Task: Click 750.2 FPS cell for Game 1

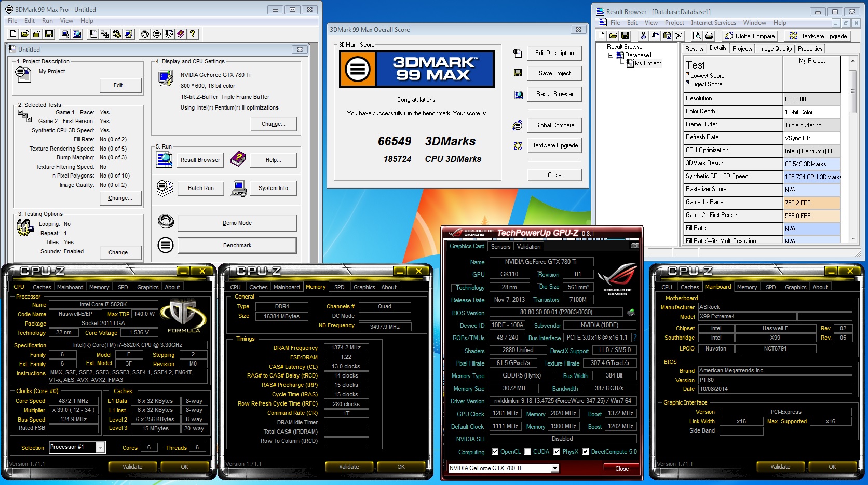Action: [x=812, y=203]
